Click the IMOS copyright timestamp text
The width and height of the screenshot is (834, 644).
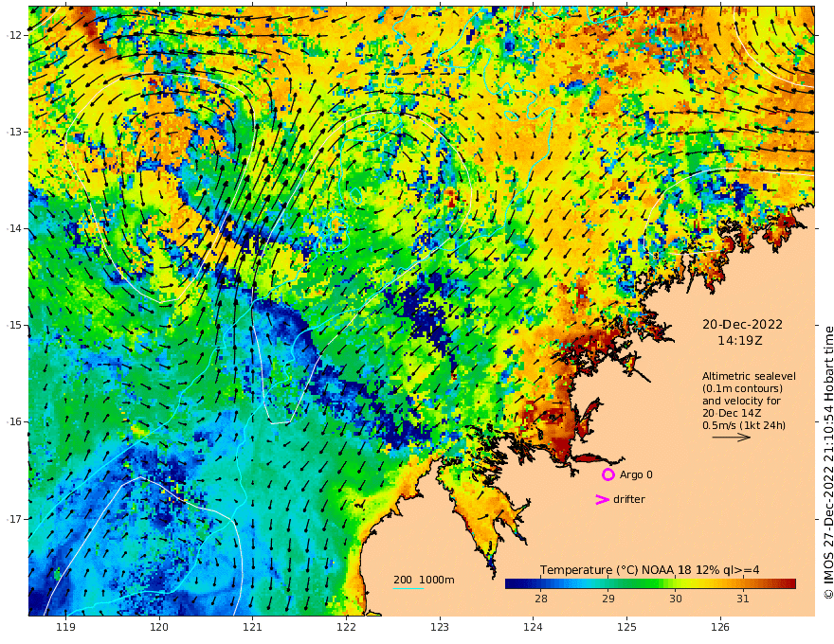click(828, 462)
